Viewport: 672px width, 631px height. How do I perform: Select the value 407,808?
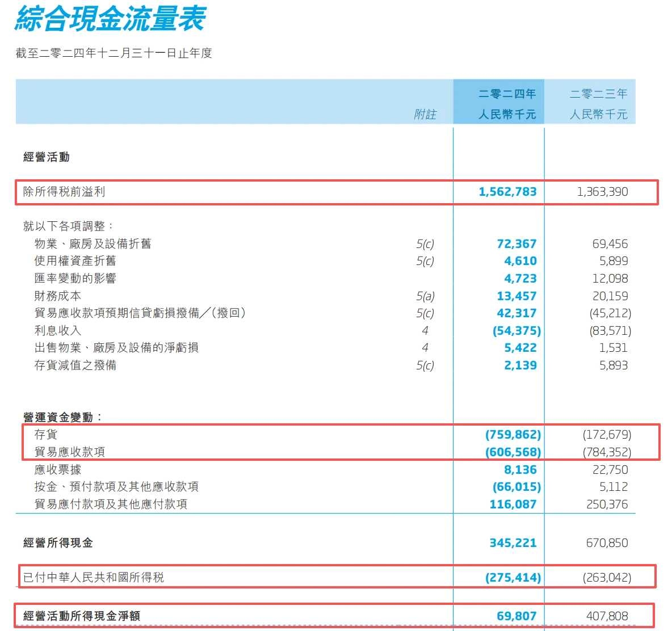tap(607, 616)
